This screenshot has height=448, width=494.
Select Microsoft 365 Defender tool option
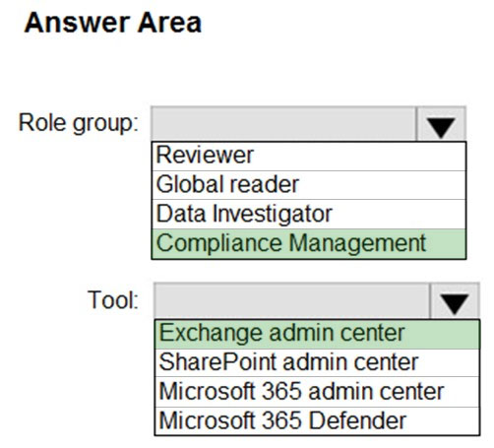coord(317,420)
